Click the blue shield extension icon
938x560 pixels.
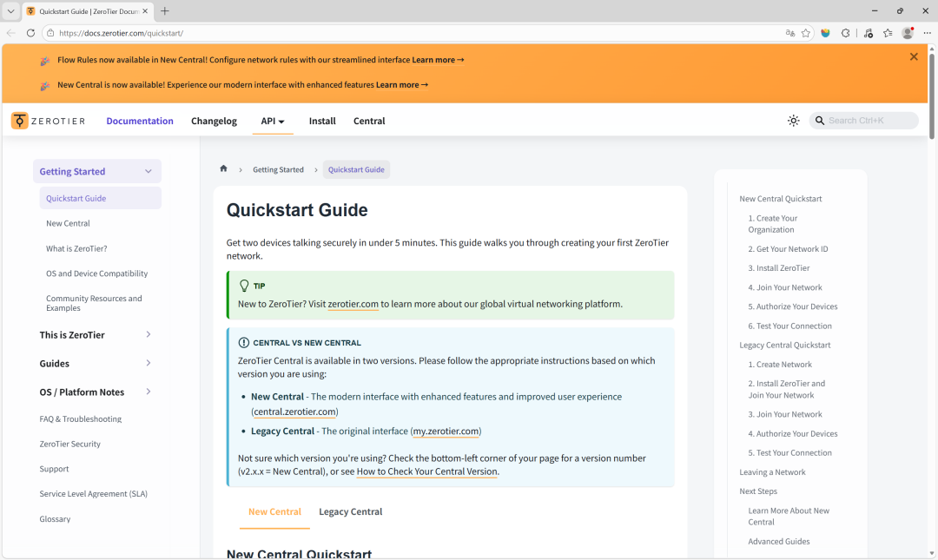[826, 33]
